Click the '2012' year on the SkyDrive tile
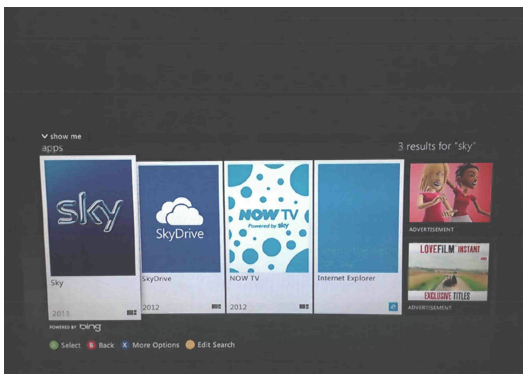 [151, 307]
